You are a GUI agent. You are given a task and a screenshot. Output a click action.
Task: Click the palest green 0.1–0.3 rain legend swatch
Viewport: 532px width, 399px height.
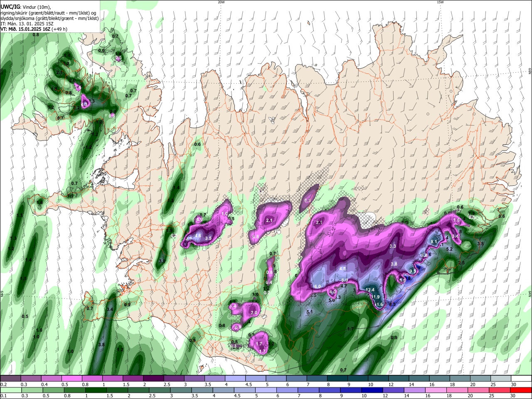[10, 390]
